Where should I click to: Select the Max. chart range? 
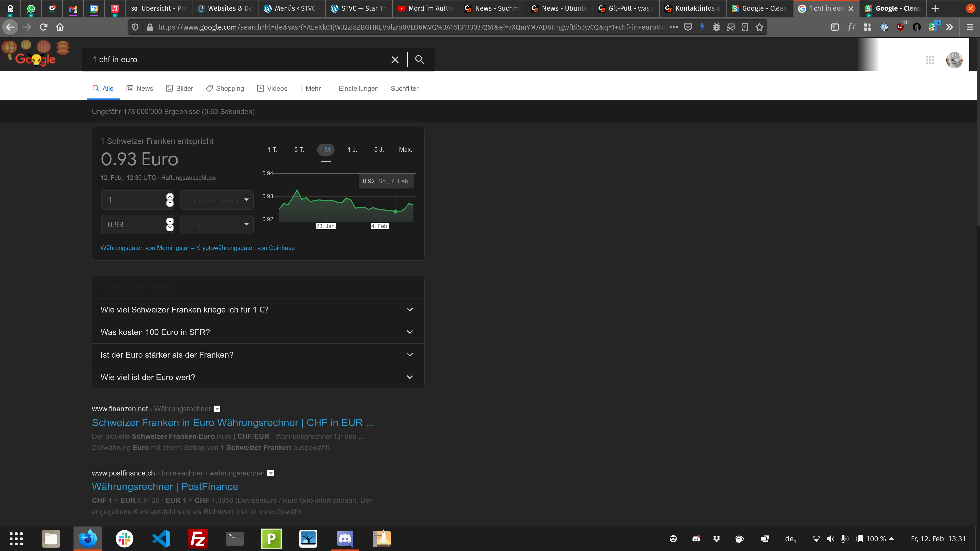(405, 149)
